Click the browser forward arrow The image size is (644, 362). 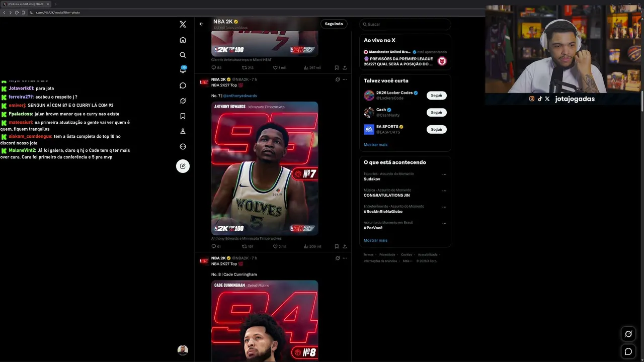coord(10,13)
